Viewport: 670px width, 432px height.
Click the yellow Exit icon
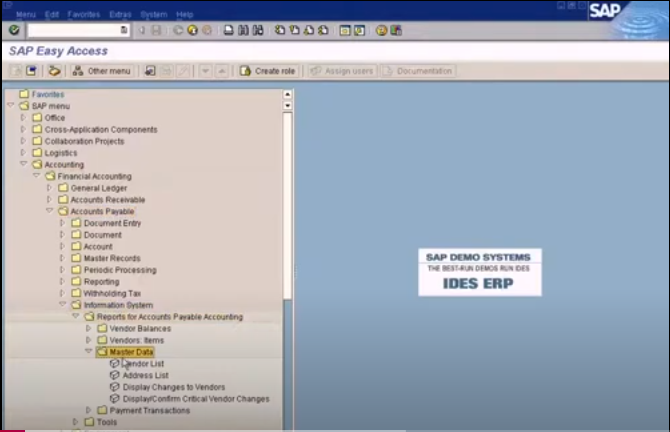pyautogui.click(x=193, y=30)
